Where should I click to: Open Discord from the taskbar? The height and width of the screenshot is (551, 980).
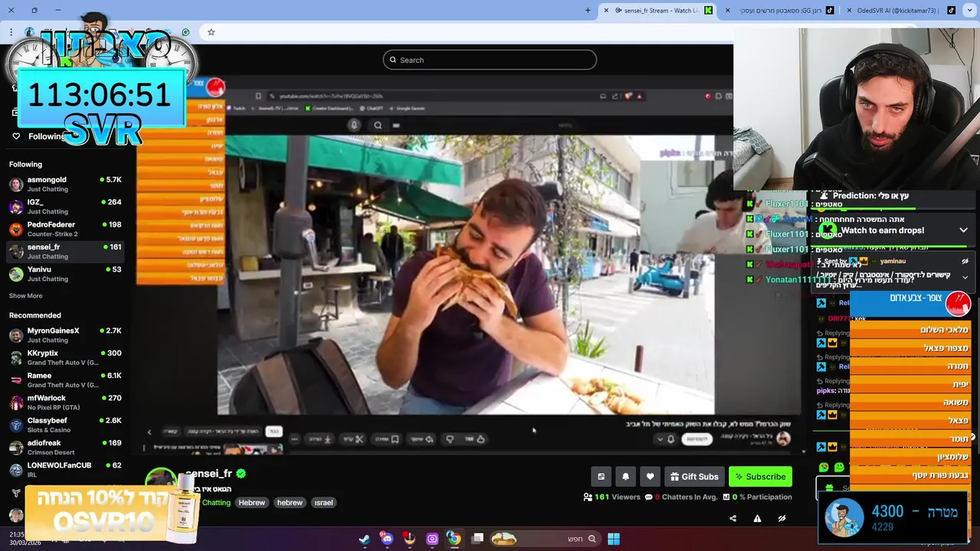pyautogui.click(x=387, y=539)
